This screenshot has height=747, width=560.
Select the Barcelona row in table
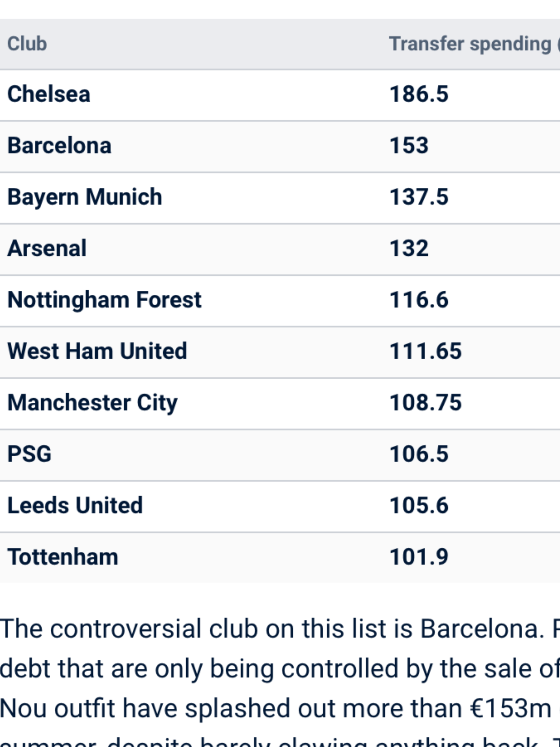pos(280,146)
